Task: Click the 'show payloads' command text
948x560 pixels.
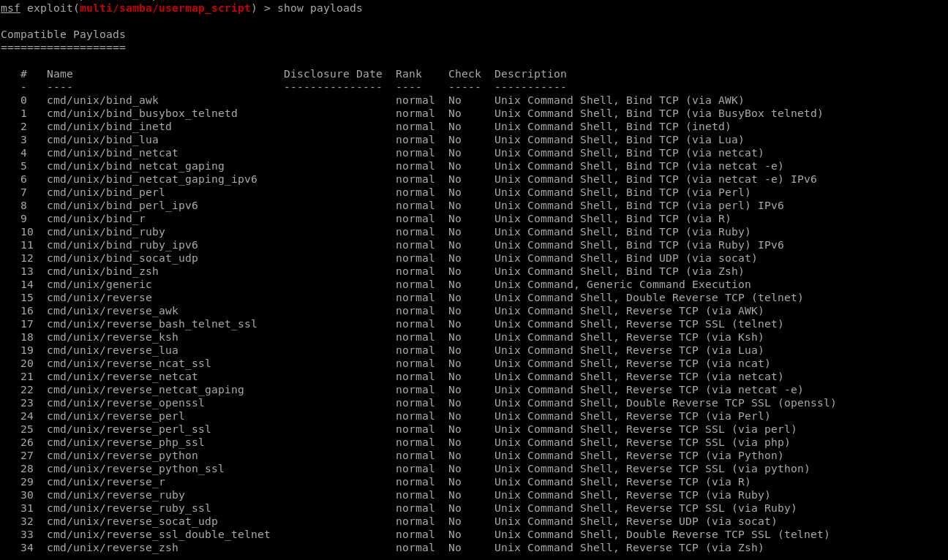Action: (320, 8)
